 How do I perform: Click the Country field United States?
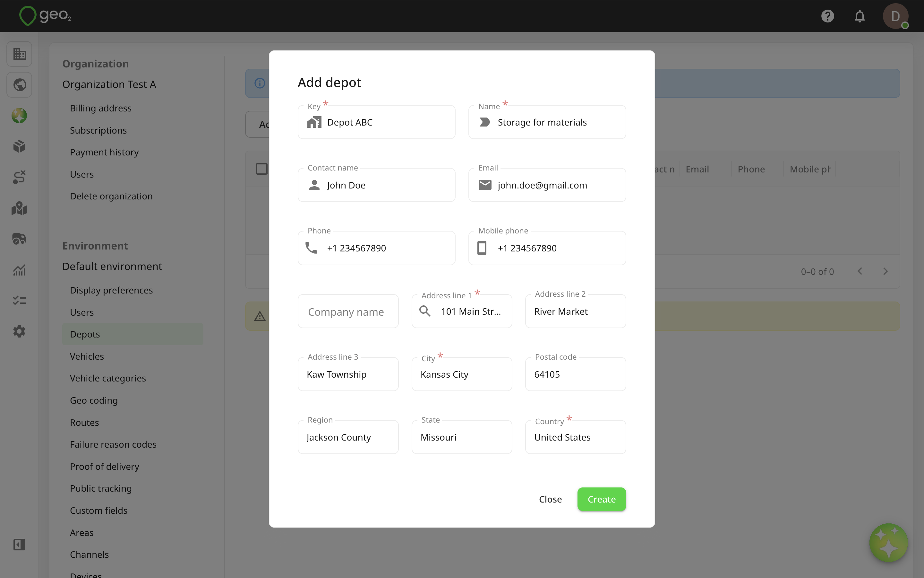click(x=575, y=437)
